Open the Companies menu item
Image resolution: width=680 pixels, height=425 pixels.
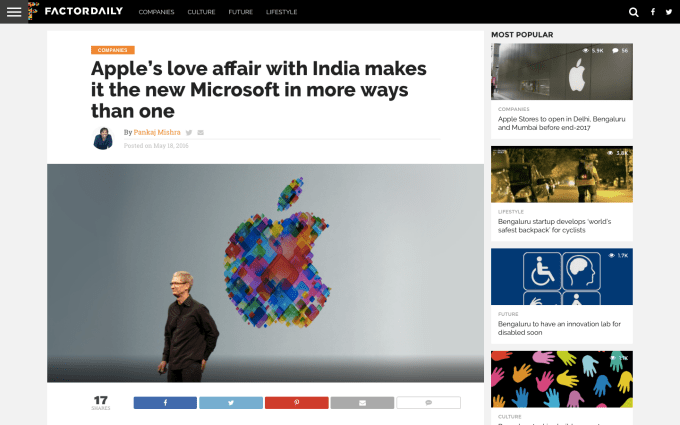pos(156,12)
